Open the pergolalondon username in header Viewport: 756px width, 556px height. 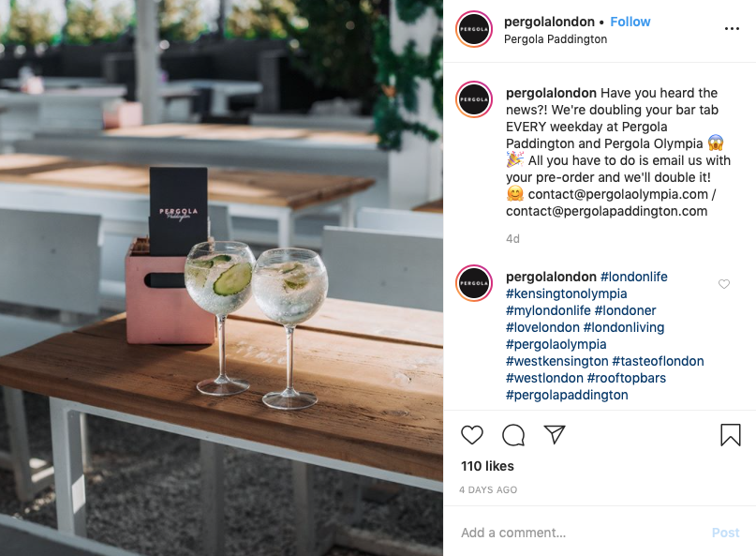549,22
